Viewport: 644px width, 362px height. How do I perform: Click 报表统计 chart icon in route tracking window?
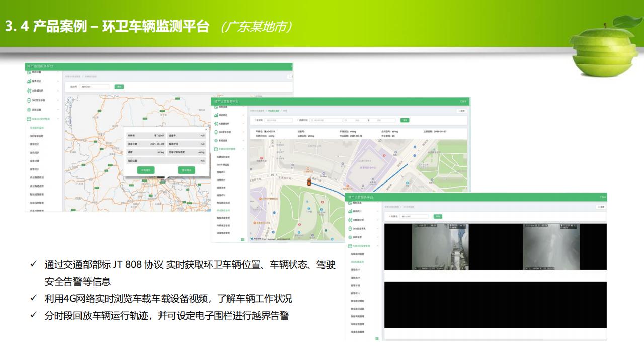216,115
